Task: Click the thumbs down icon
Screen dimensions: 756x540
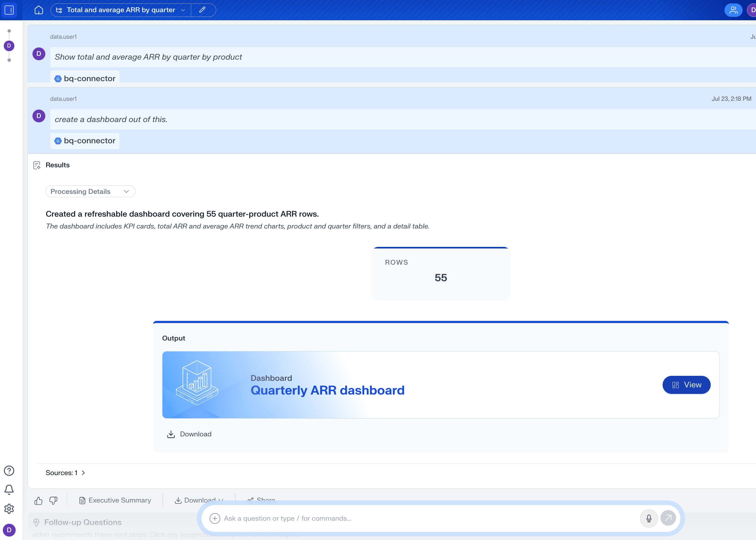Action: pyautogui.click(x=53, y=500)
